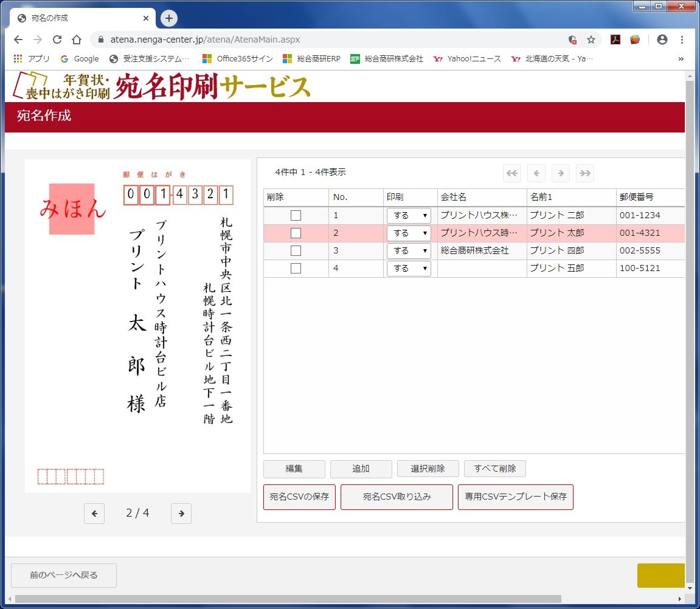Click the 印刷 column header
Viewport: 700px width, 609px height.
coord(410,197)
